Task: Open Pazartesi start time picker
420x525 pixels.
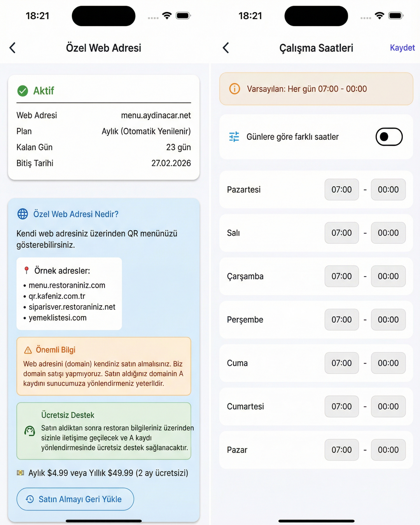Action: (341, 190)
